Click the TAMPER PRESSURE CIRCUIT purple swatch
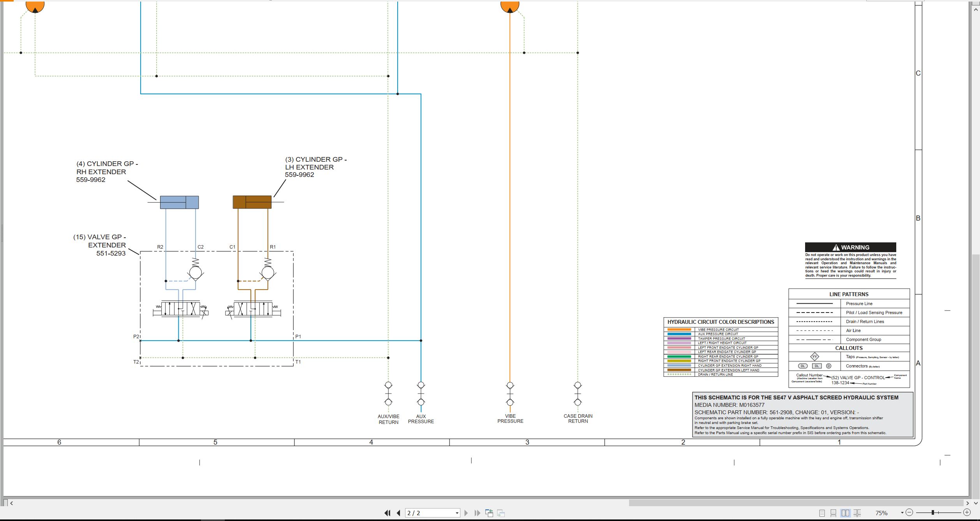 point(679,339)
